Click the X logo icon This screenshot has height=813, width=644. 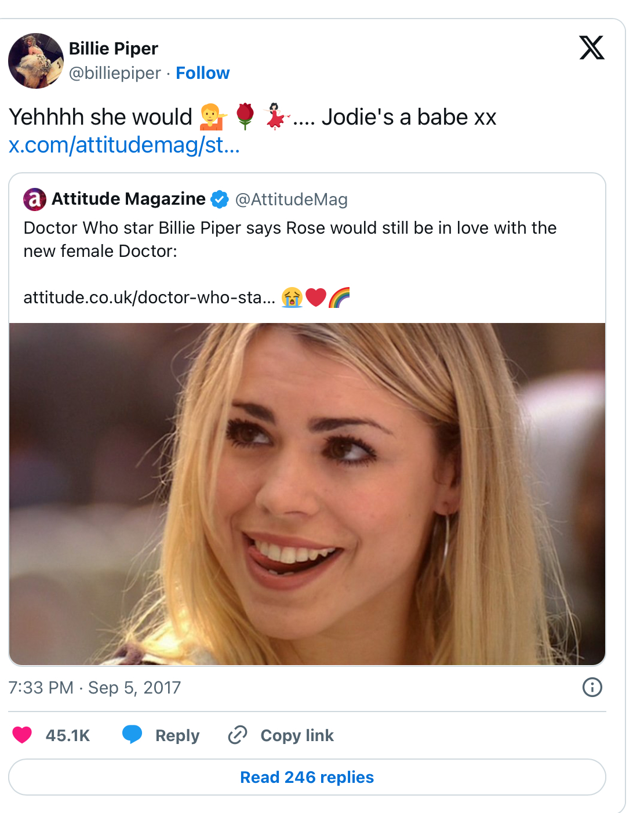592,48
